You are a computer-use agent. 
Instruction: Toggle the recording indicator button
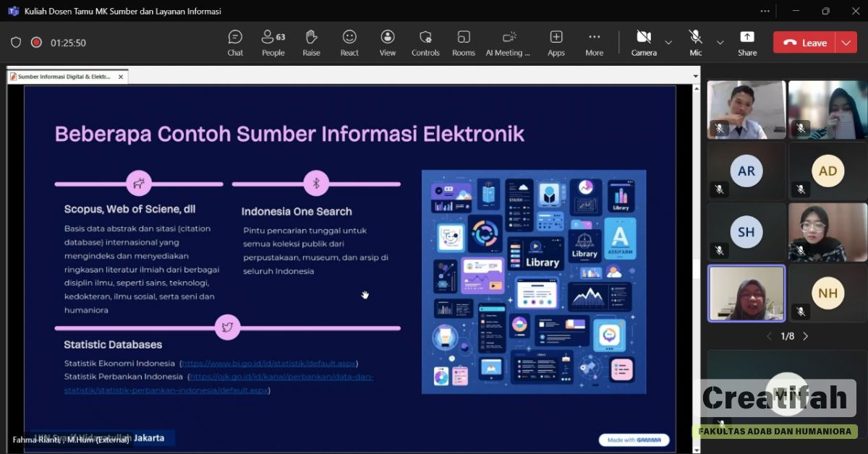pos(36,43)
